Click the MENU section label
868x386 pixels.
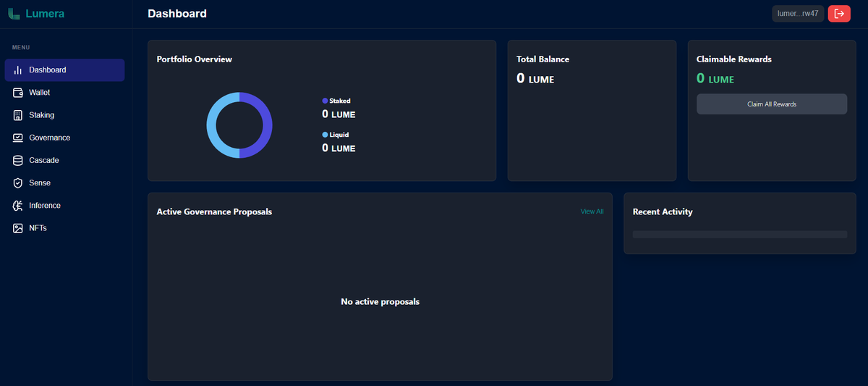tap(21, 48)
